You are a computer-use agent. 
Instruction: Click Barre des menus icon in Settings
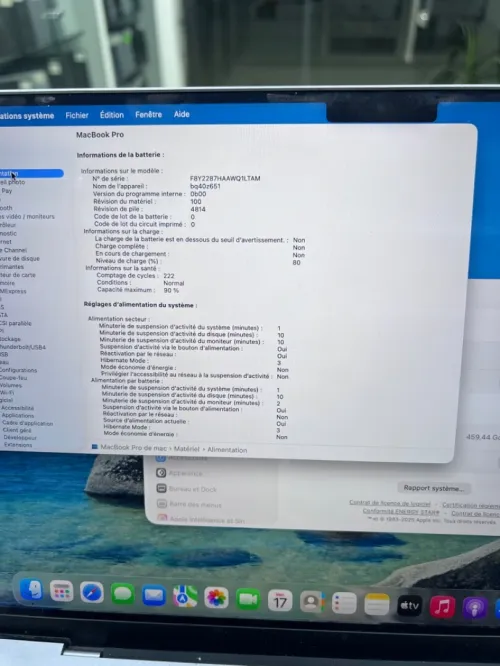(162, 504)
